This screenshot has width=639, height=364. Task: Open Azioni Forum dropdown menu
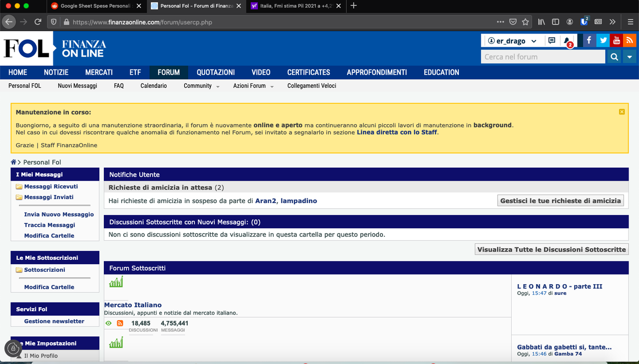click(253, 86)
